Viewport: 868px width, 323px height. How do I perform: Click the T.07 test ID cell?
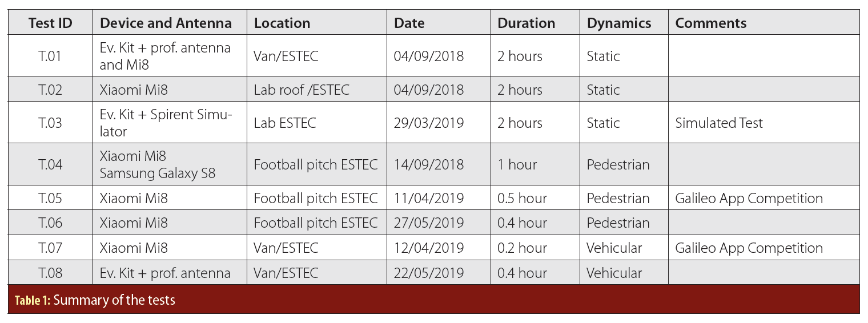pyautogui.click(x=50, y=248)
